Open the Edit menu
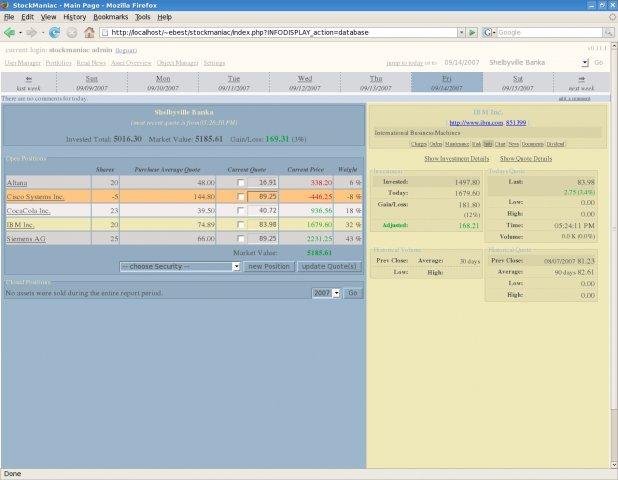The image size is (618, 480). click(27, 17)
